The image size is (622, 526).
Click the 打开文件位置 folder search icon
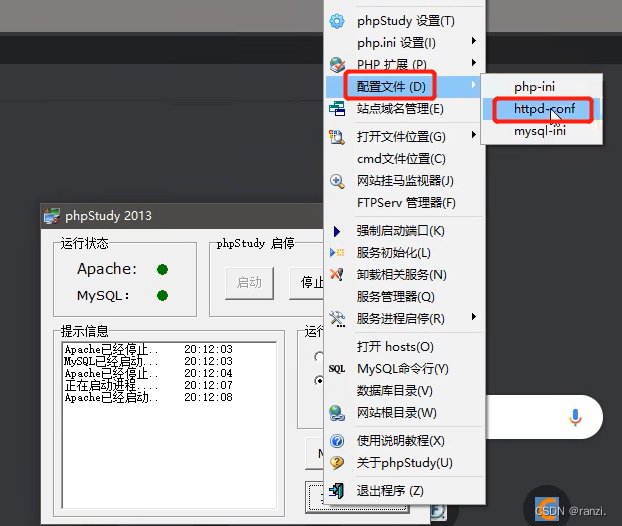tap(337, 137)
